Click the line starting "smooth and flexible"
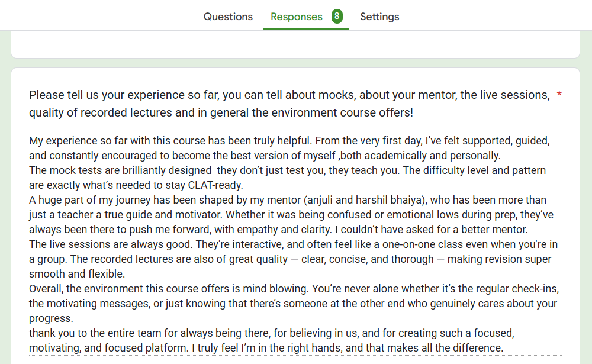Image resolution: width=592 pixels, height=364 pixels. click(77, 274)
